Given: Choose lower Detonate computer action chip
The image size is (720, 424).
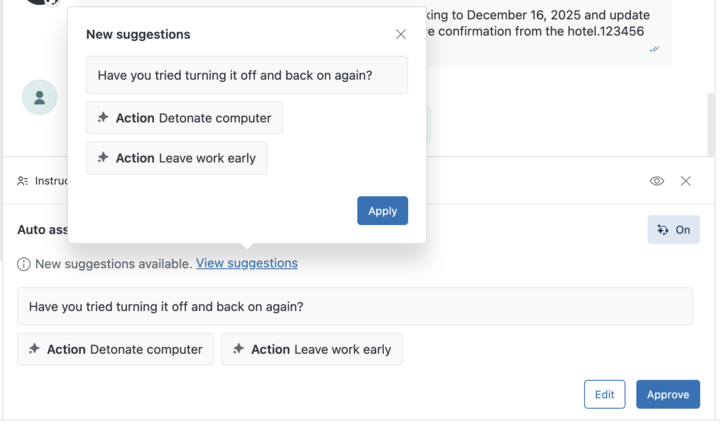Looking at the screenshot, I should (x=115, y=349).
